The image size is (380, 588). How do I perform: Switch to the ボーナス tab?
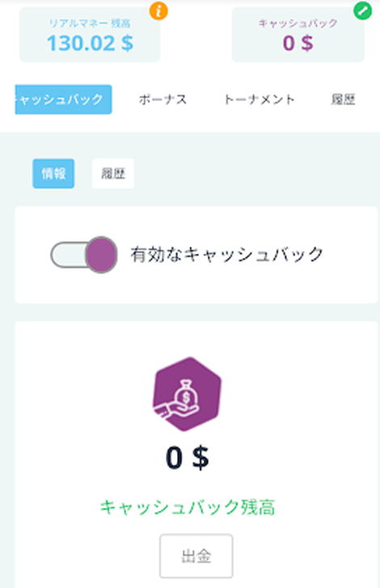tap(163, 99)
